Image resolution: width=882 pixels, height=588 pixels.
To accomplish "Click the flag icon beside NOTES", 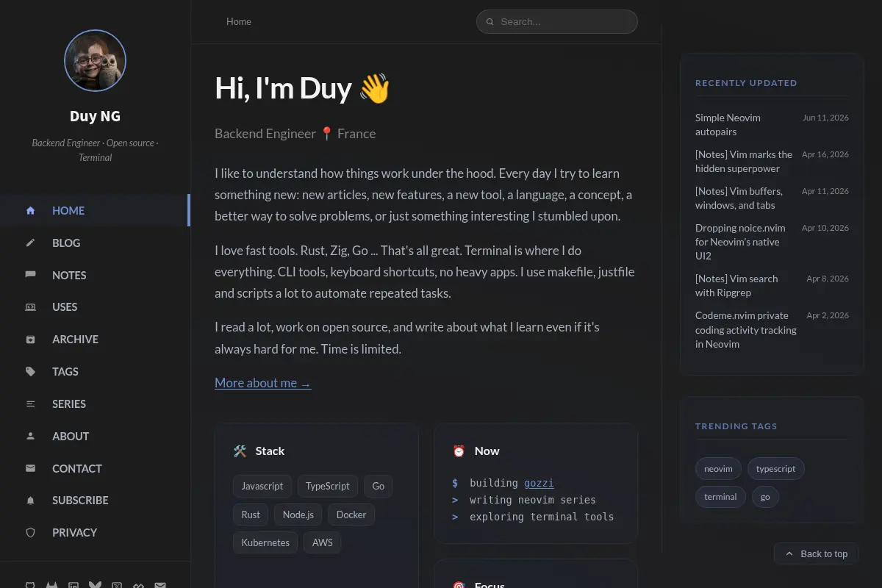I will (x=30, y=275).
